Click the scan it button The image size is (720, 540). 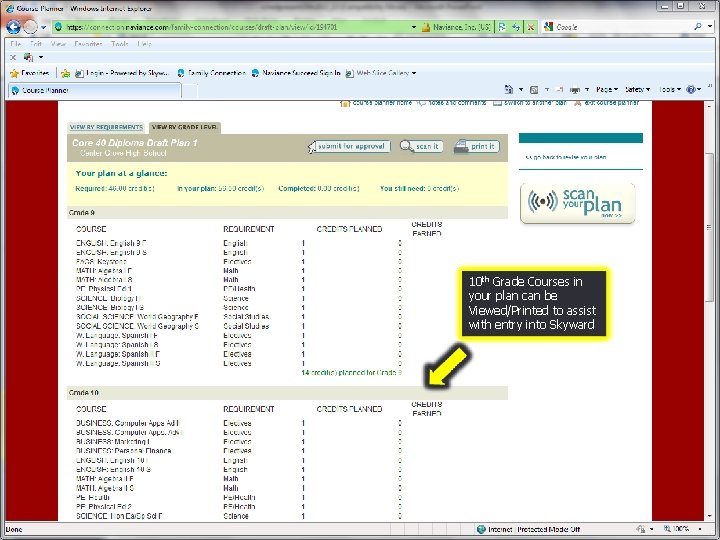(x=422, y=146)
